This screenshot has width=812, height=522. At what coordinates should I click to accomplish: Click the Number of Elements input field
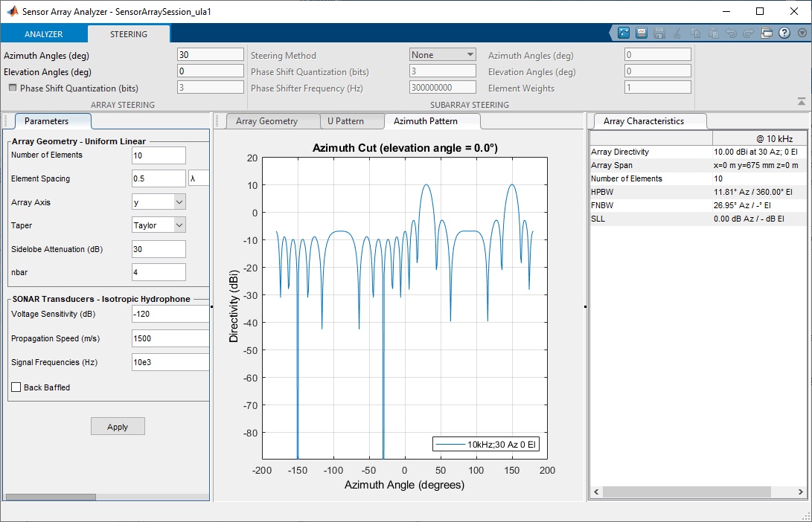(159, 155)
